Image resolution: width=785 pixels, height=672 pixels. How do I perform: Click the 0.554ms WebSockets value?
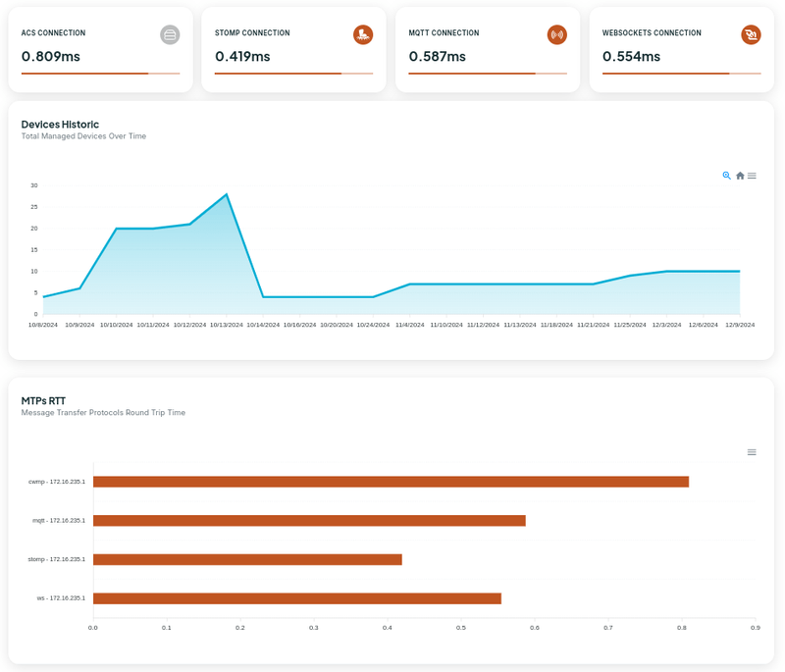[x=631, y=57]
